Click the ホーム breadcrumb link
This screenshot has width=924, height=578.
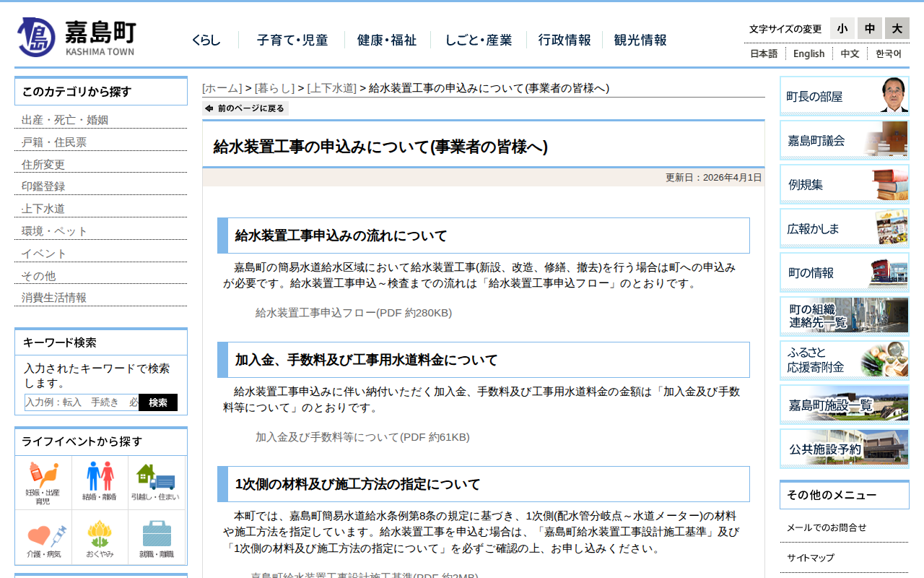pos(222,88)
